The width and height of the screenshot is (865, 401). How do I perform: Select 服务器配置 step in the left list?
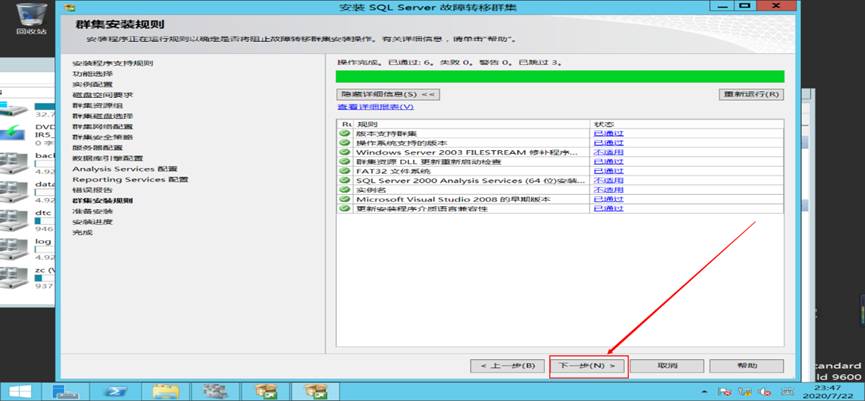pyautogui.click(x=98, y=148)
